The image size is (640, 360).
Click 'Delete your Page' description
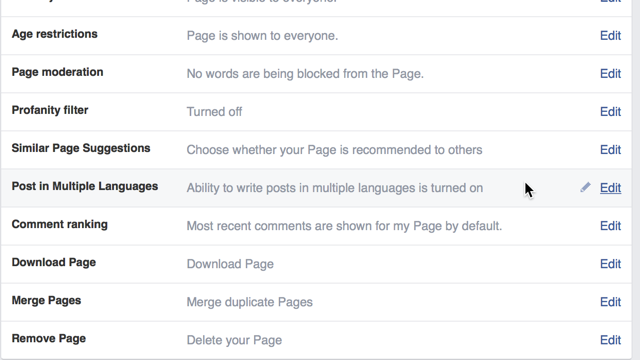click(234, 340)
